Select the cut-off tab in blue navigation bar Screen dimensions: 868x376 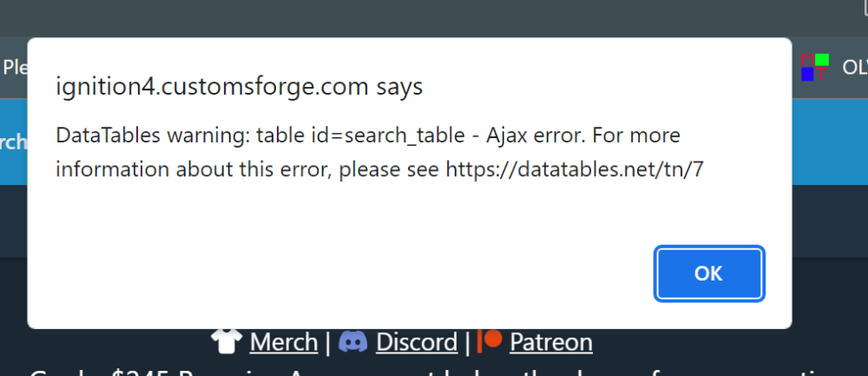13,142
